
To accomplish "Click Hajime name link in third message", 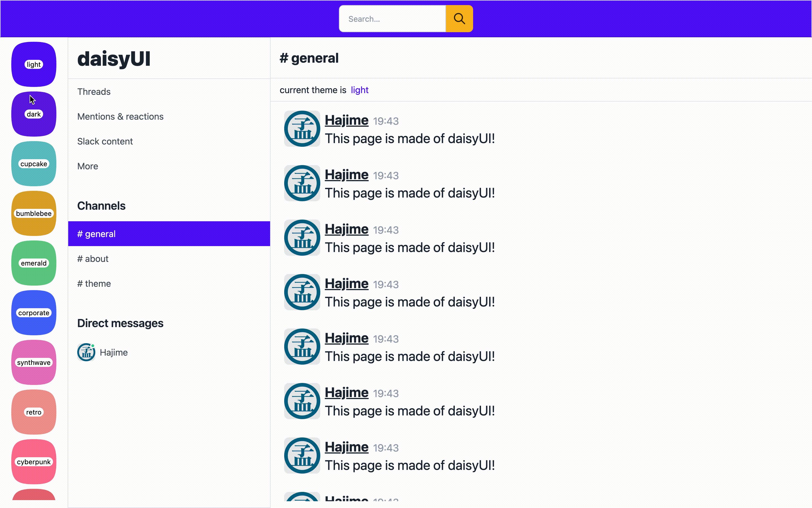I will 347,229.
